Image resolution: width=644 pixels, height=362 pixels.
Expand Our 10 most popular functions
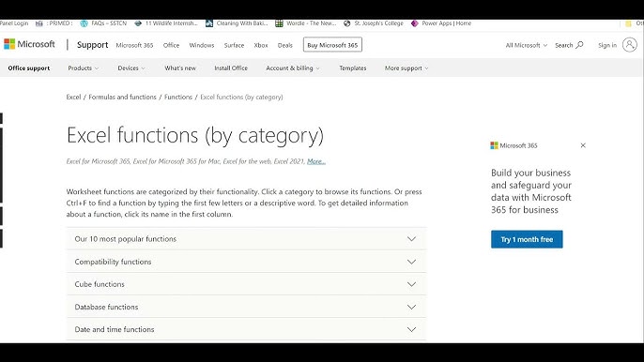pyautogui.click(x=246, y=239)
